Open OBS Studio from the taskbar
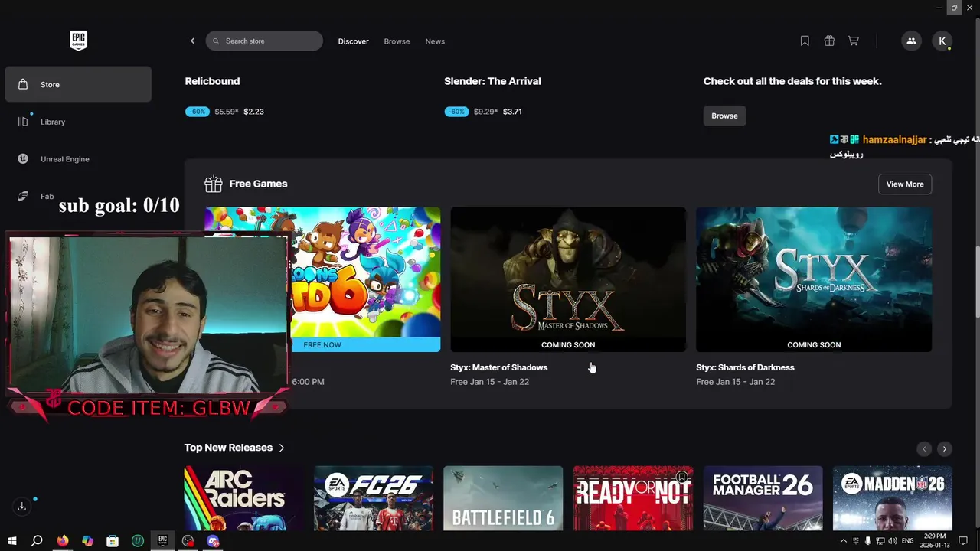 188,541
